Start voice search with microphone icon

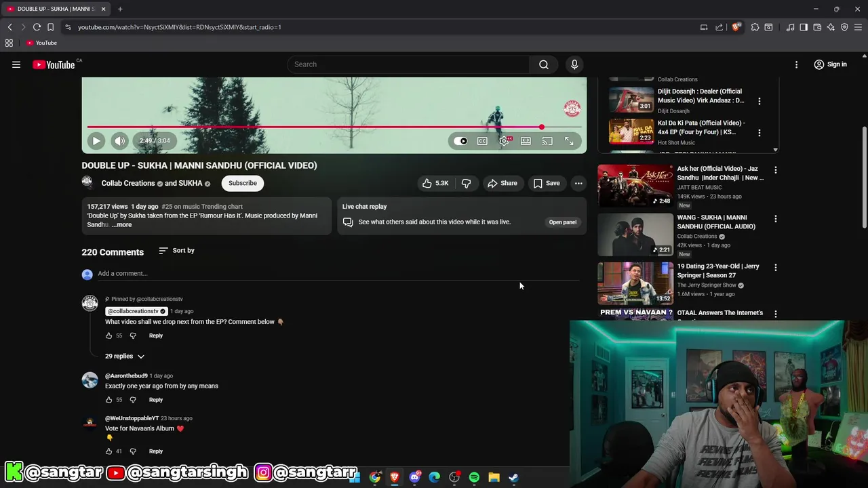(574, 64)
